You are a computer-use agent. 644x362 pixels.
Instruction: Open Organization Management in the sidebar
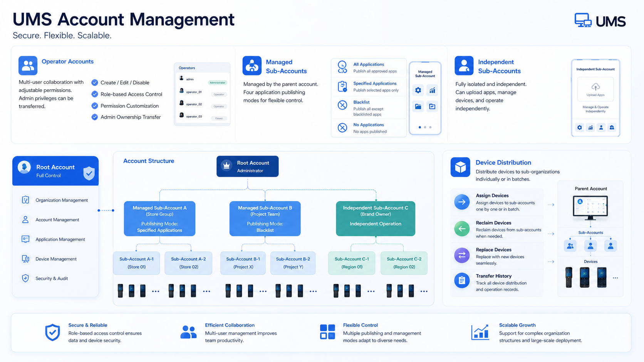(55, 200)
